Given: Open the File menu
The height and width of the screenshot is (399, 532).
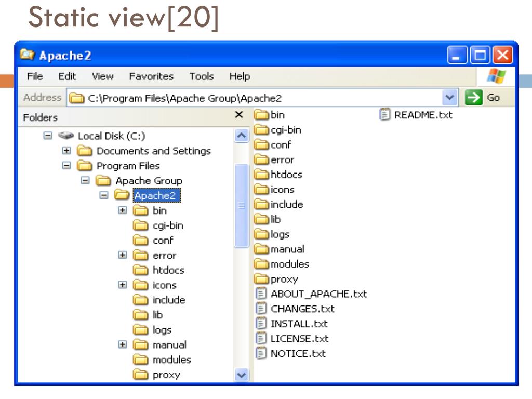Looking at the screenshot, I should point(35,76).
